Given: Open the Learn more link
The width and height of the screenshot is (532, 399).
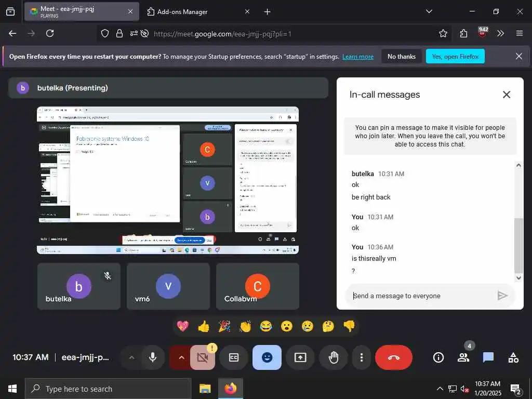Looking at the screenshot, I should click(x=357, y=57).
